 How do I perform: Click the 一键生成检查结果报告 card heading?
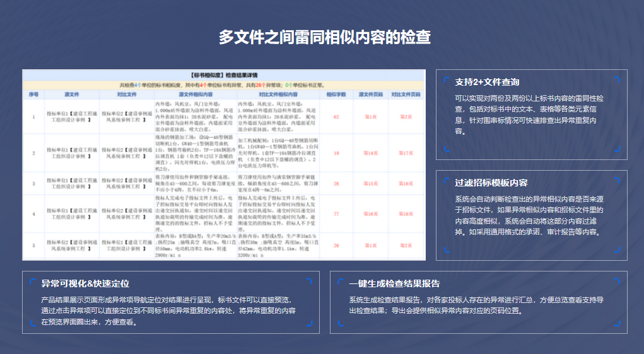click(x=394, y=283)
